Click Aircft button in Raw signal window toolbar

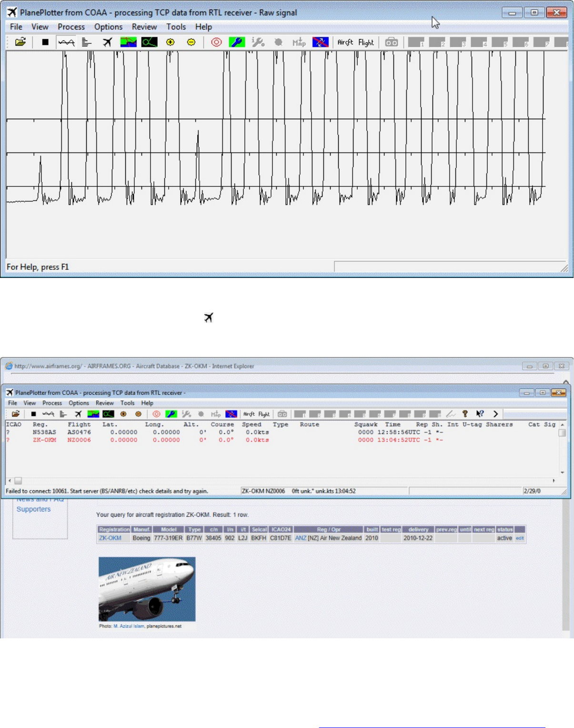click(x=345, y=42)
